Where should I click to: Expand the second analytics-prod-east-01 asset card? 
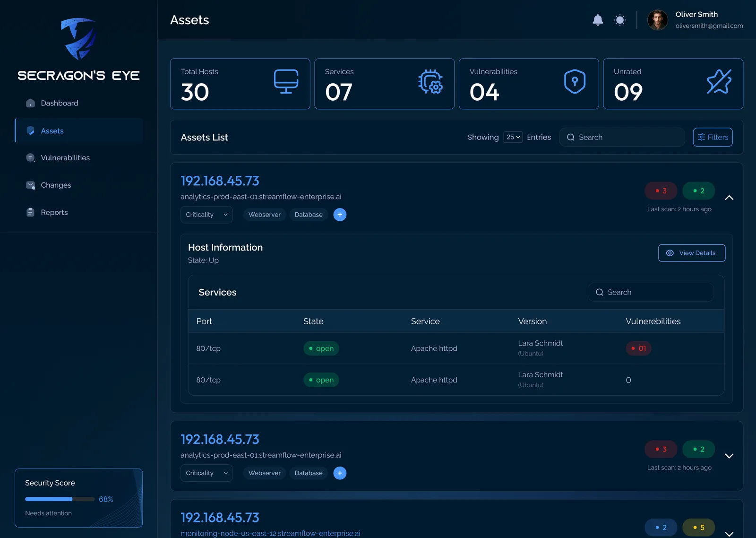(x=729, y=456)
